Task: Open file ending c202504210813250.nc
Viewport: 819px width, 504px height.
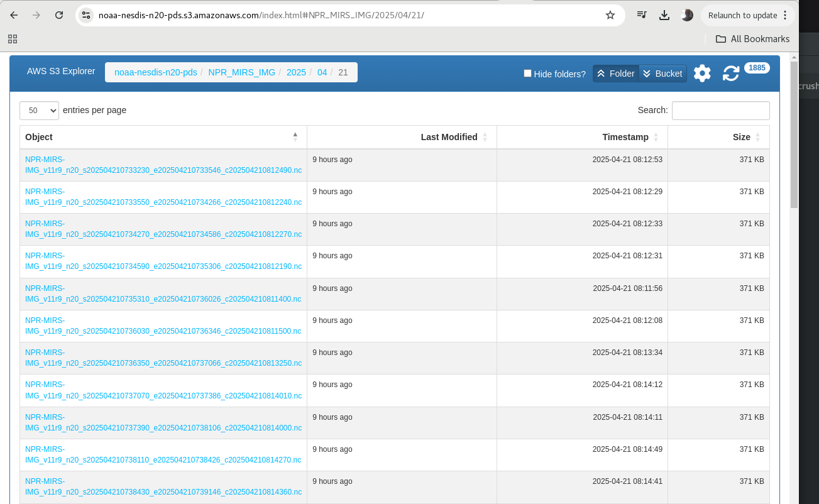Action: 163,358
